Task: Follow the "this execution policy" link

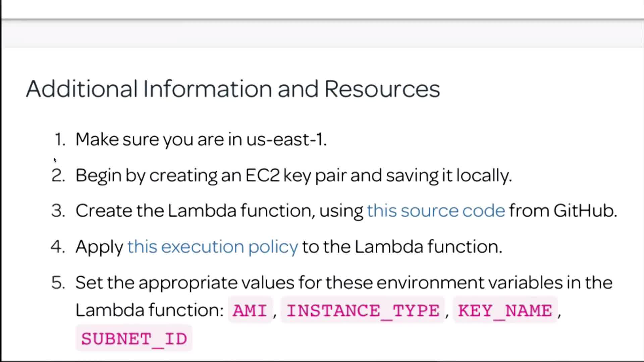Action: click(213, 247)
